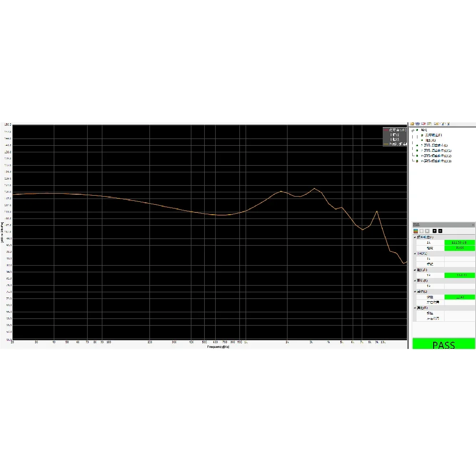Click the green 15.0 ohm impedance cell
The width and height of the screenshot is (476, 476).
click(459, 275)
